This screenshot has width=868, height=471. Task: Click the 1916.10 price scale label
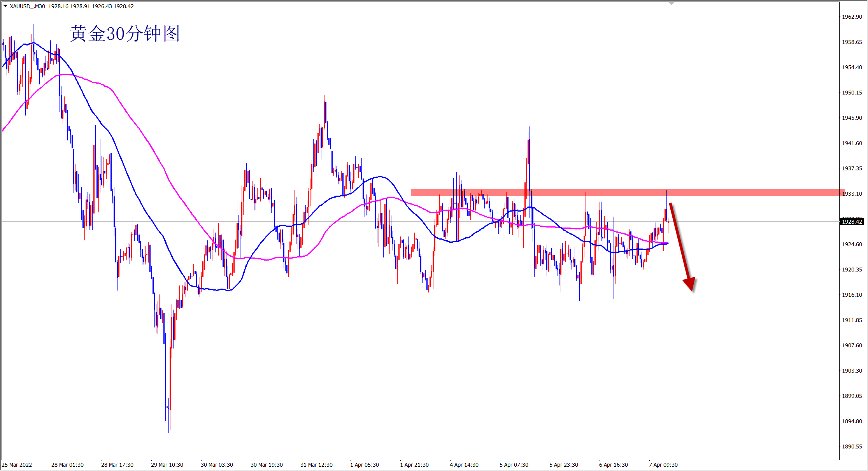tap(852, 295)
